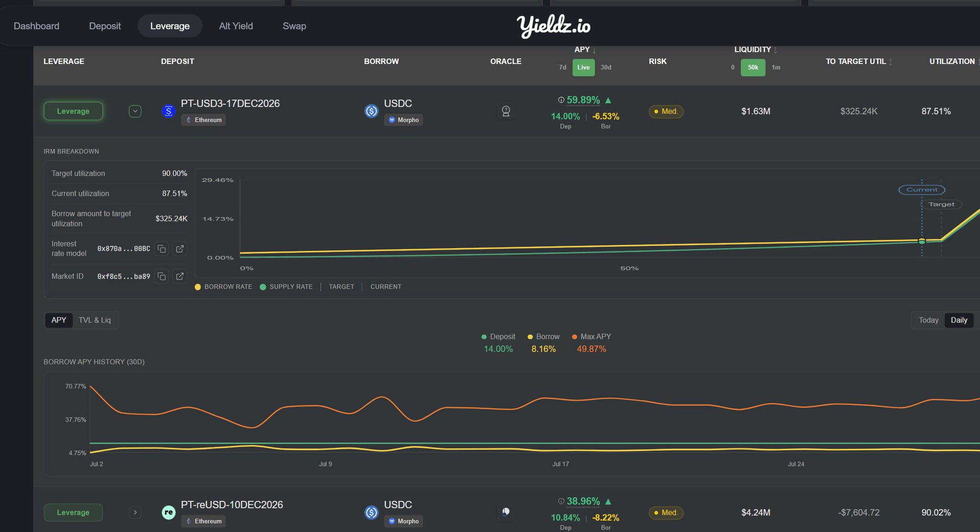Click oracle icon for PT-reUSD-10DEC2026 row
Viewport: 980px width, 532px height.
pyautogui.click(x=506, y=512)
